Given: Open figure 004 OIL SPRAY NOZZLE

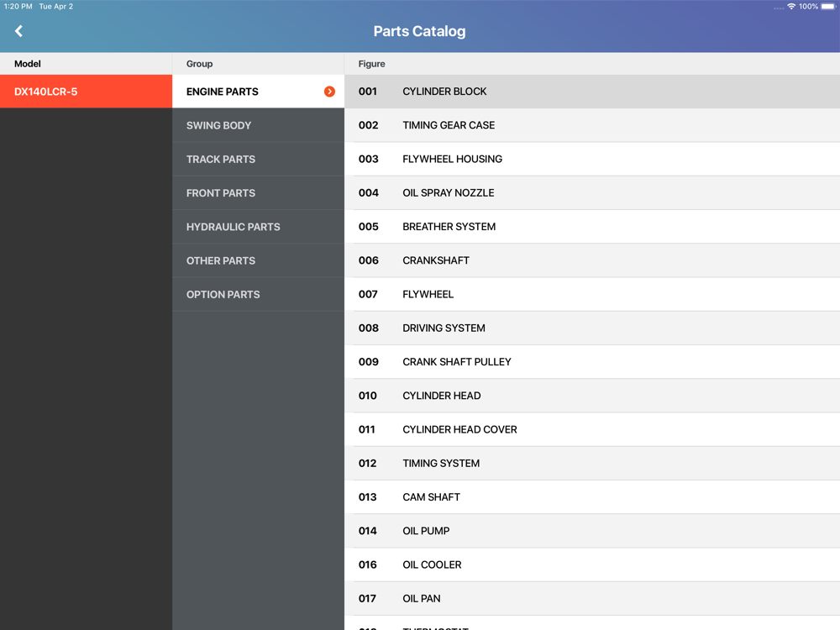Looking at the screenshot, I should coord(592,193).
